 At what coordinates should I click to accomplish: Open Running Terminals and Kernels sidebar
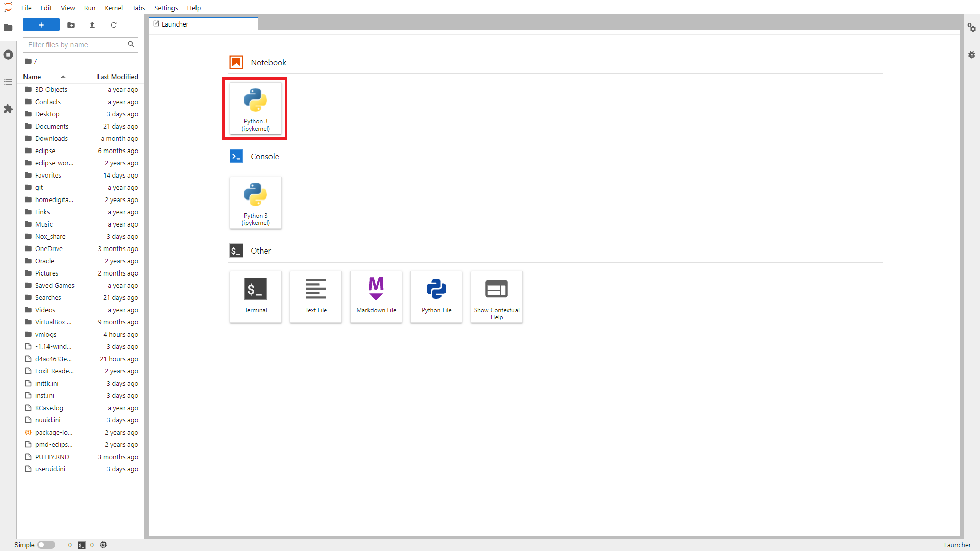click(x=8, y=55)
